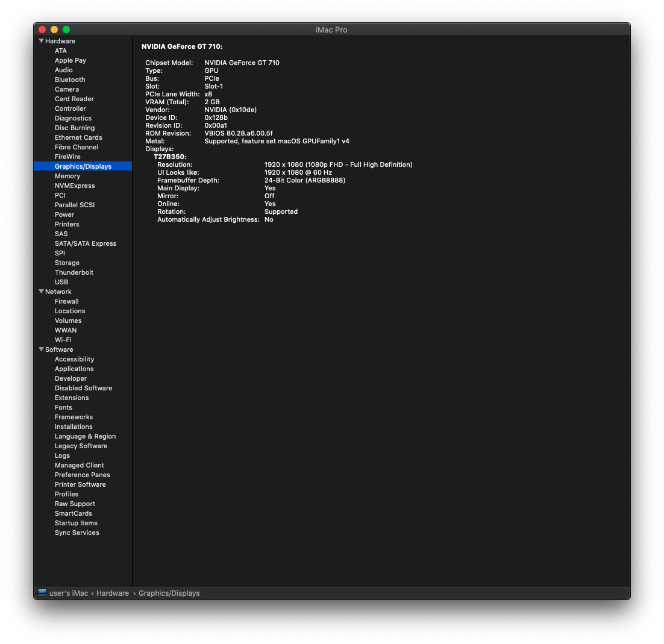Viewport: 664px width, 644px height.
Task: Click the Device ID value "0x128b"
Action: (216, 117)
